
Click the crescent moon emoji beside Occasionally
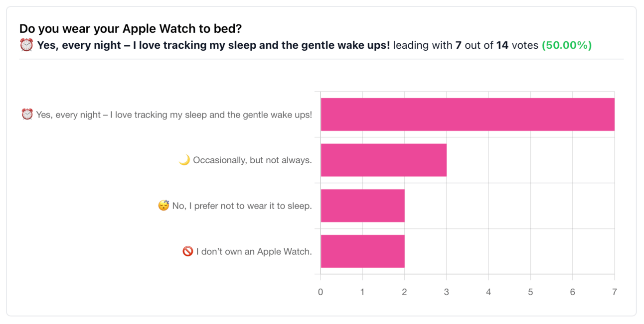tap(184, 160)
